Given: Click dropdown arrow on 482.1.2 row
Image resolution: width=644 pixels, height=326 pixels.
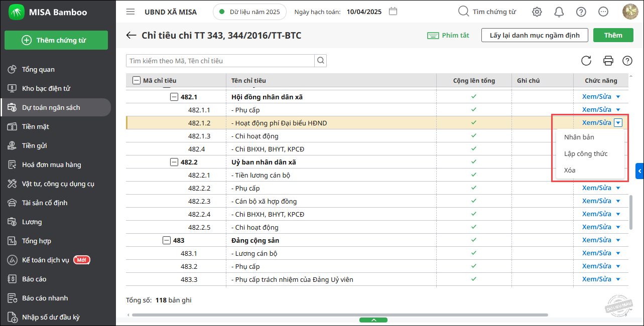Looking at the screenshot, I should (618, 122).
